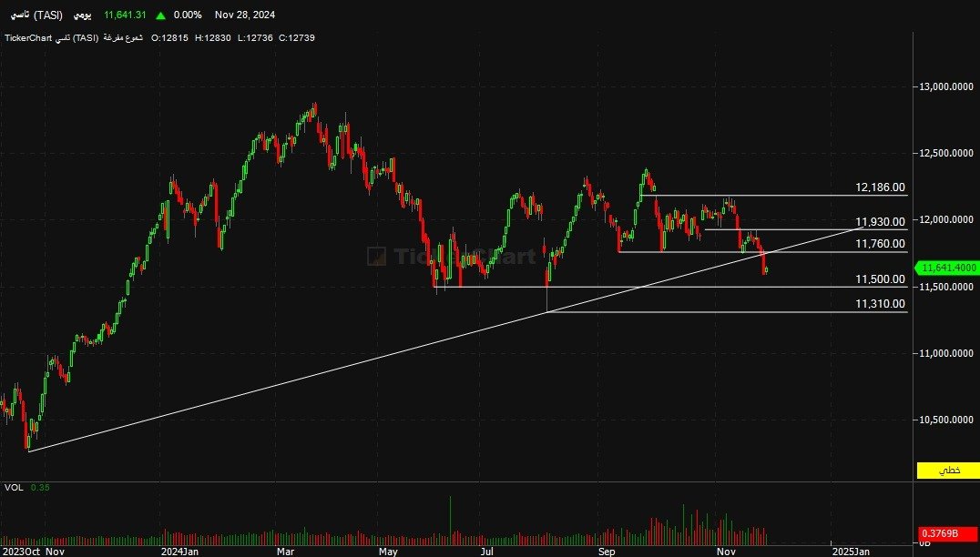The width and height of the screenshot is (980, 557).
Task: Click the Nov label just before 2025Jan
Action: [726, 552]
